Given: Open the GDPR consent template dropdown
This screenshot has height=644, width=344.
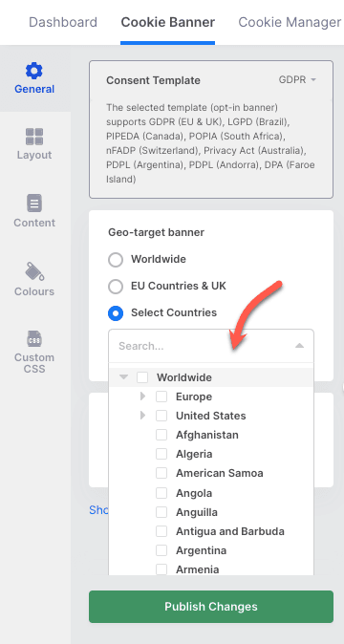Looking at the screenshot, I should point(297,79).
